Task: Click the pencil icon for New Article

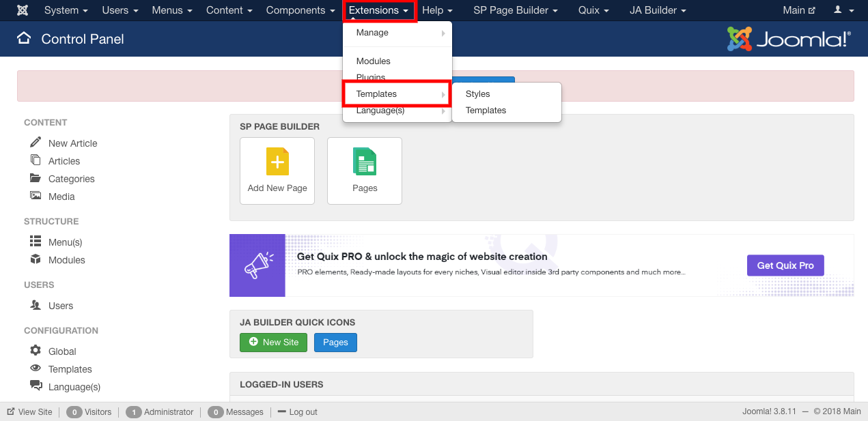Action: 36,142
